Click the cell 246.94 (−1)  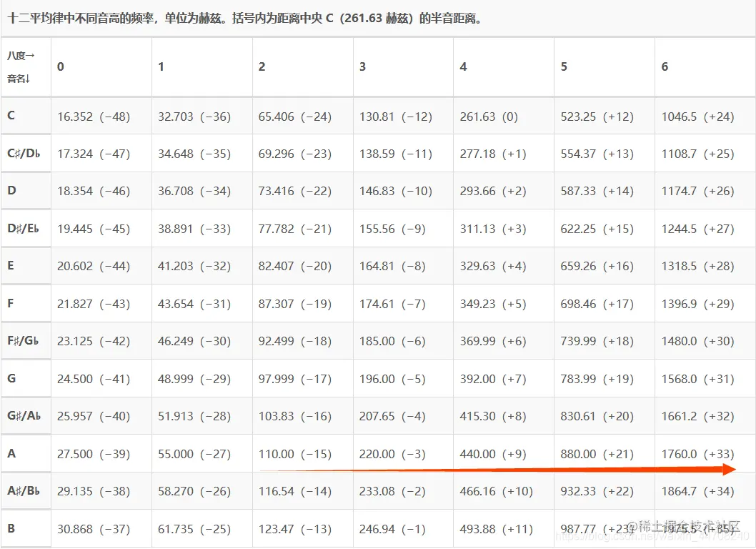click(403, 529)
